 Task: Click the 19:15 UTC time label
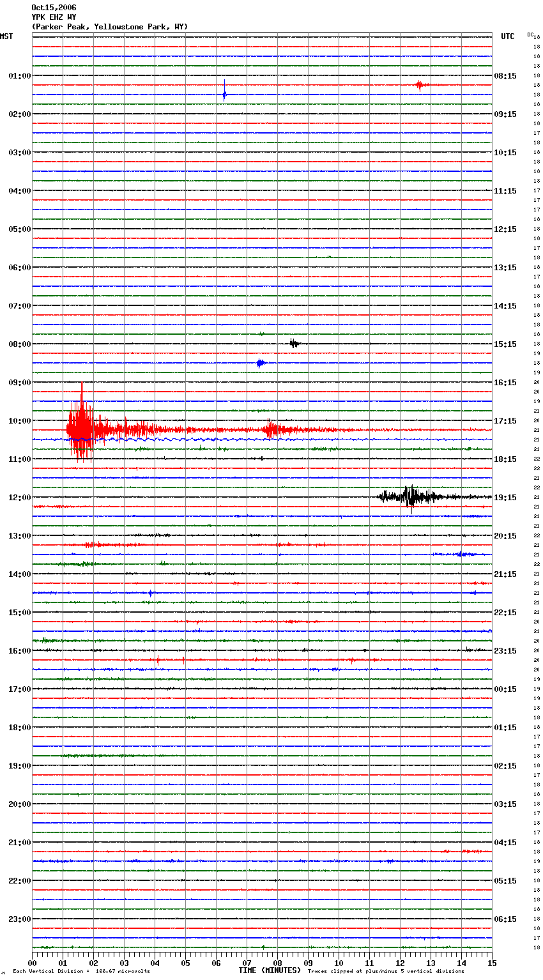point(505,498)
